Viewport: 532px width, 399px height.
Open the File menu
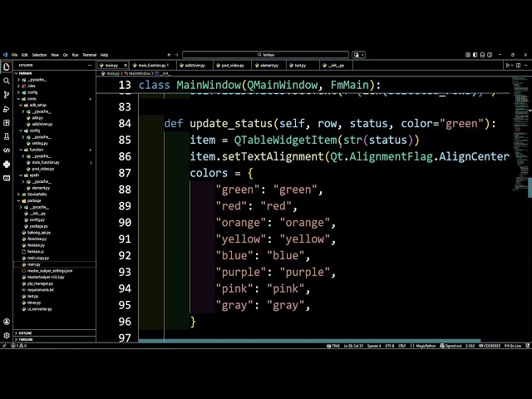pyautogui.click(x=14, y=55)
